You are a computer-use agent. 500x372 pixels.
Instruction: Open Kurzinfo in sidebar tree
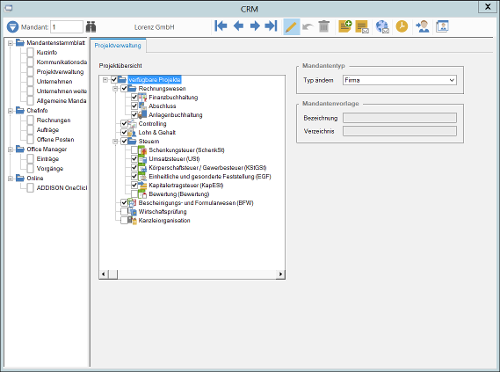click(47, 52)
